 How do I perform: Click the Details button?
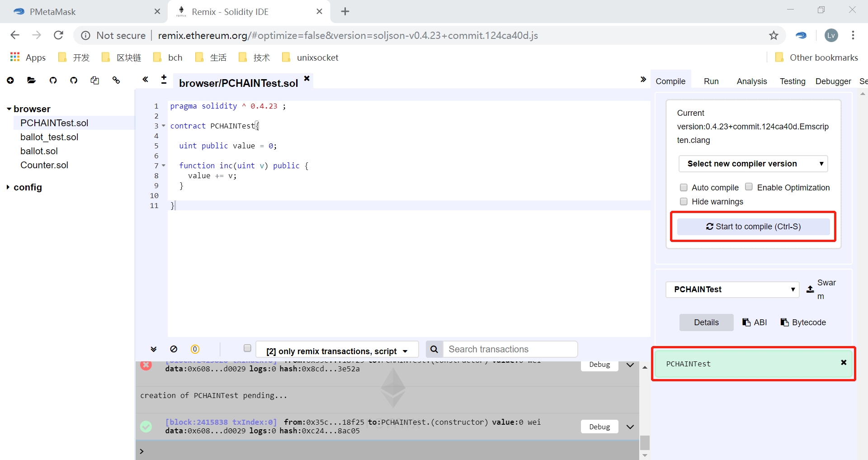(706, 322)
